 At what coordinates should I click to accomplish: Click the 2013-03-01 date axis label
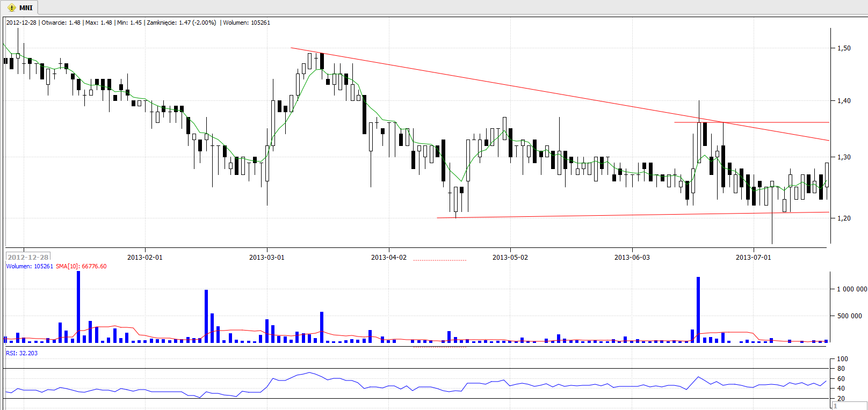pyautogui.click(x=266, y=258)
